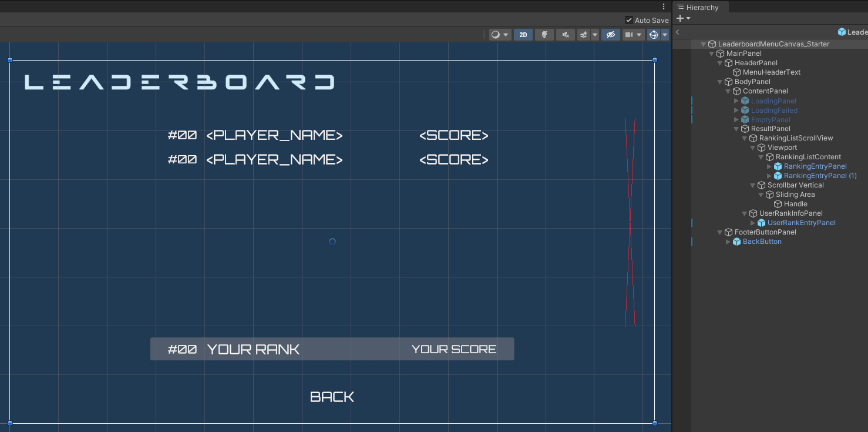Expand the UserRankEntryPanel node arrow
Screen dimensions: 868x432
coord(753,223)
